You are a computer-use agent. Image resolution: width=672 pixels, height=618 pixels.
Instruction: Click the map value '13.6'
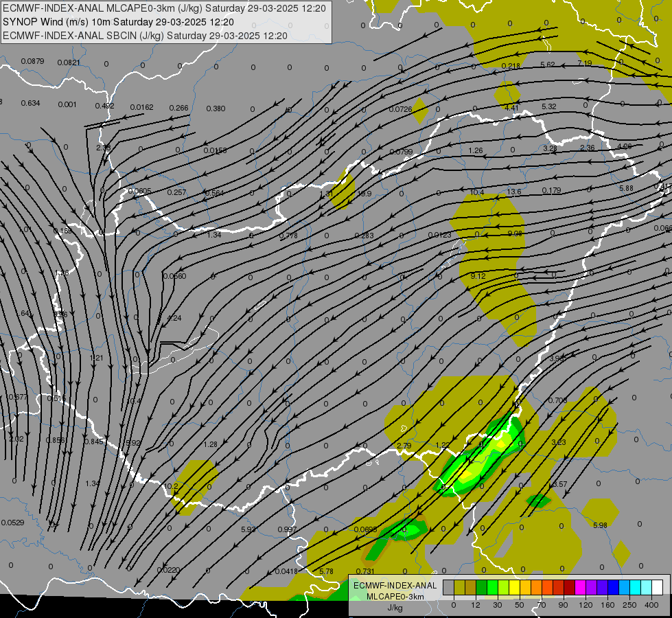pos(514,192)
